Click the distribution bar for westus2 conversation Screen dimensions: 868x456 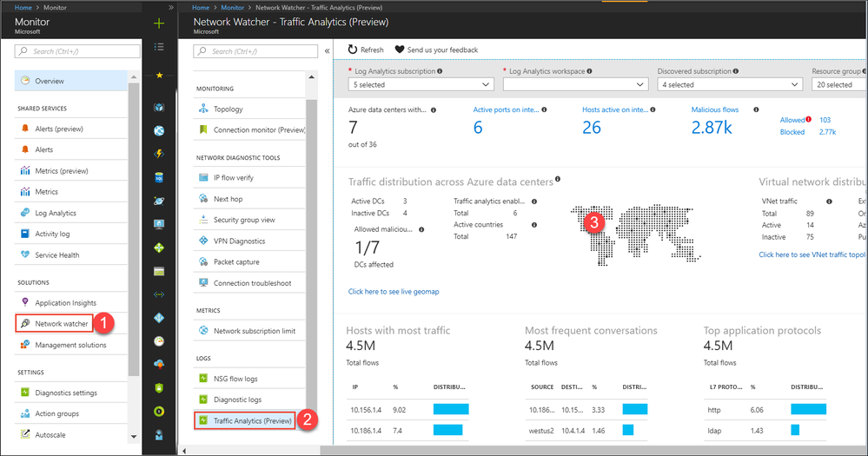click(627, 430)
